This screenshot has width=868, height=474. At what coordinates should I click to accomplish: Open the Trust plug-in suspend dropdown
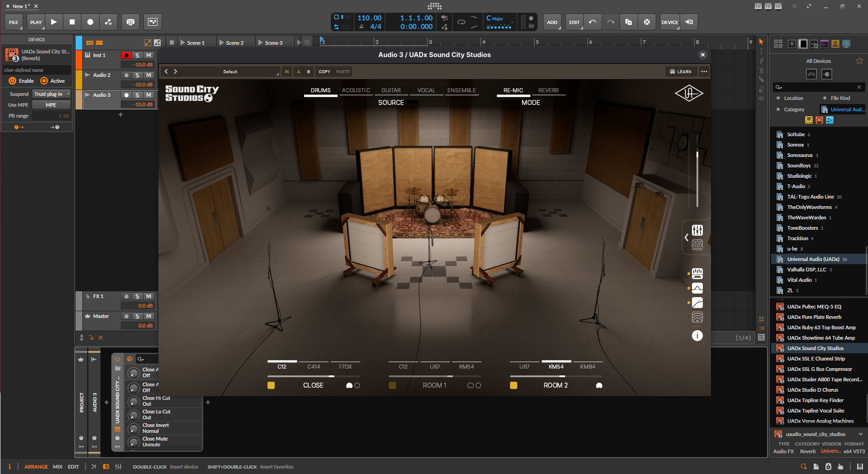pyautogui.click(x=52, y=94)
